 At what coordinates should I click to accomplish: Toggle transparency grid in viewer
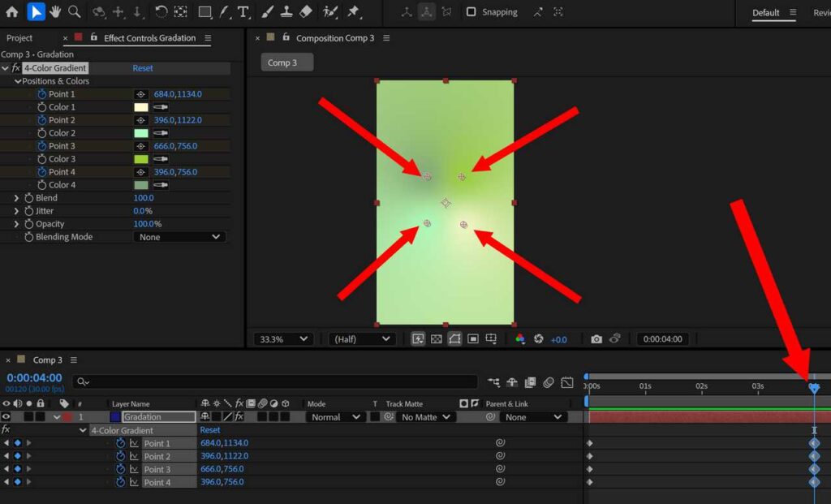(x=436, y=339)
